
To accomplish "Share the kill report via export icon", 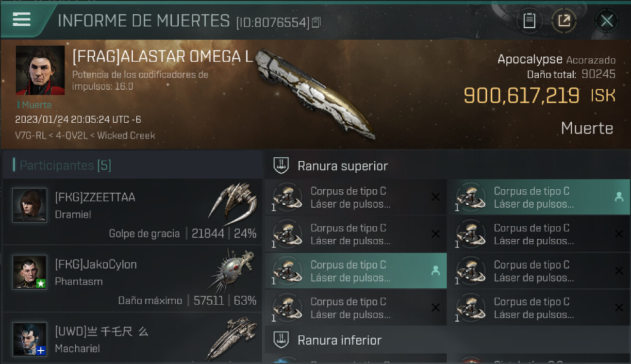I will [564, 21].
